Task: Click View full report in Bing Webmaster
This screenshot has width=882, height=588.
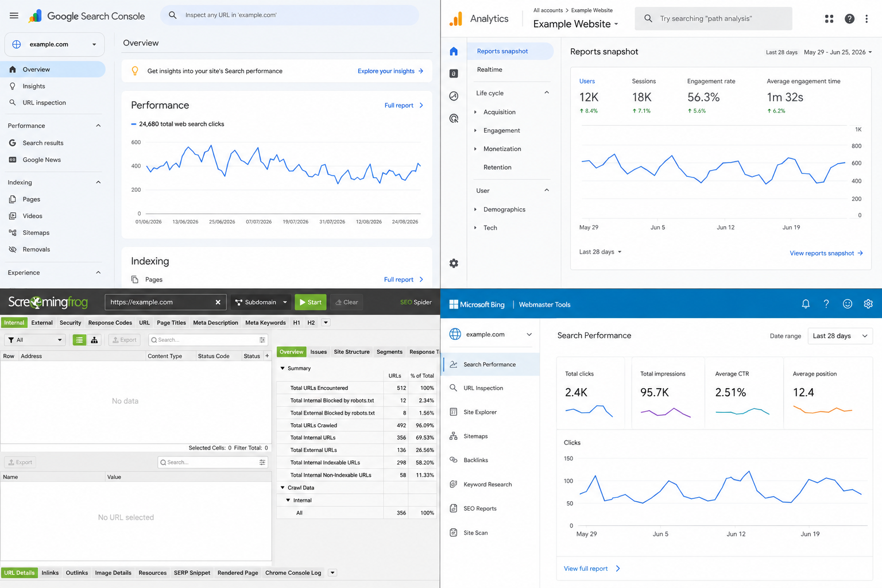Action: pos(592,568)
